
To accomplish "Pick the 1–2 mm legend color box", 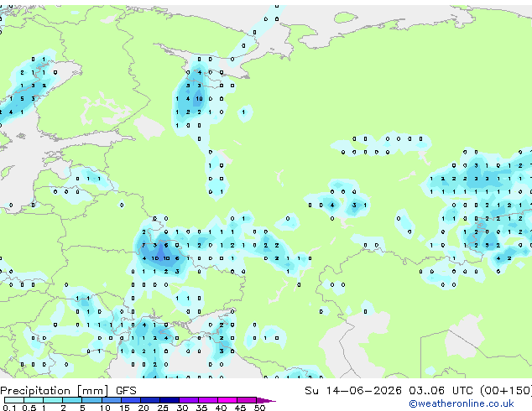I will coord(53,400).
